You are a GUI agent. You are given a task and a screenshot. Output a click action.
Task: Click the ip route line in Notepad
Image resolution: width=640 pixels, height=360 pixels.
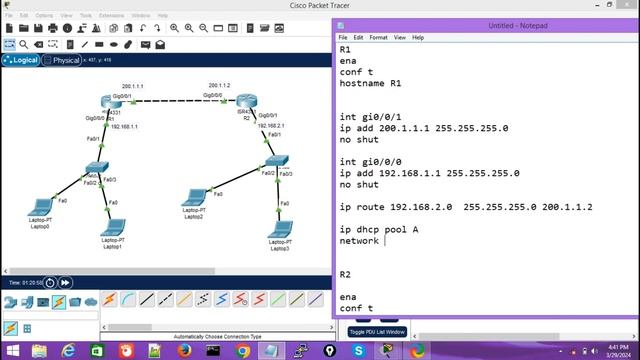pyautogui.click(x=466, y=207)
